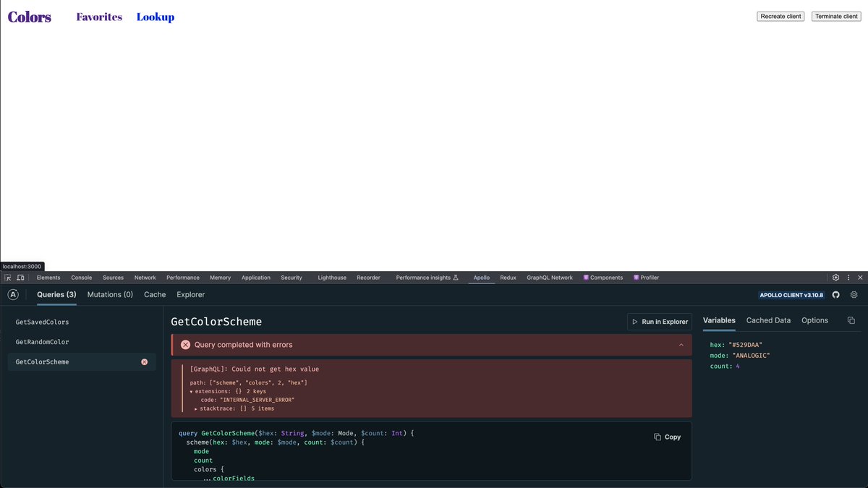Close the DevTools panel
Image resolution: width=868 pixels, height=488 pixels.
tap(860, 278)
